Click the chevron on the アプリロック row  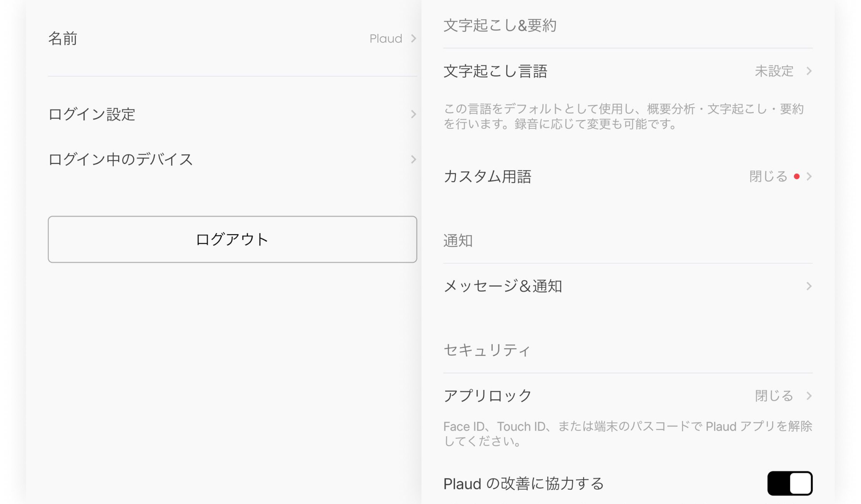pyautogui.click(x=809, y=396)
